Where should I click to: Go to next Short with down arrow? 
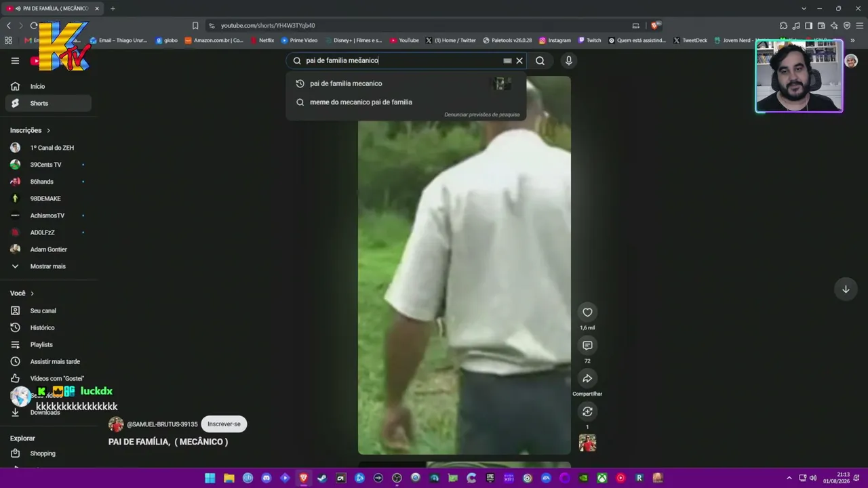[x=846, y=289]
